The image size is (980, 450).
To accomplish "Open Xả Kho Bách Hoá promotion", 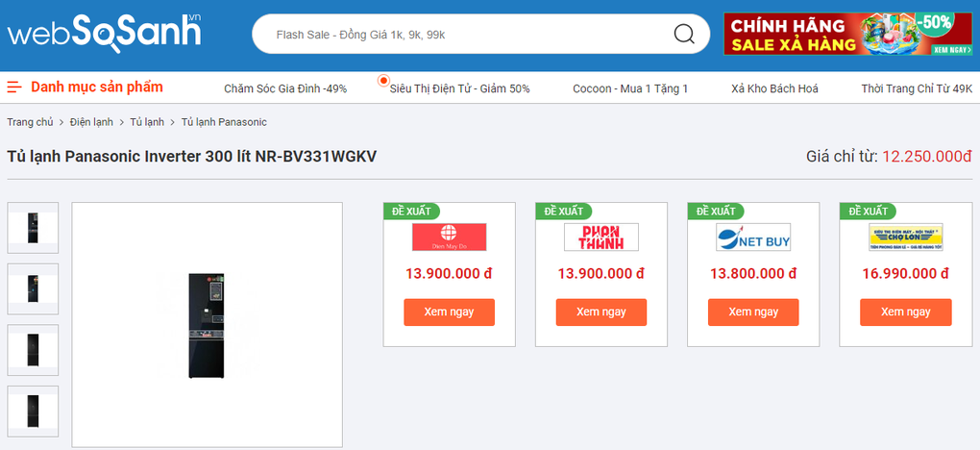I will click(x=774, y=88).
